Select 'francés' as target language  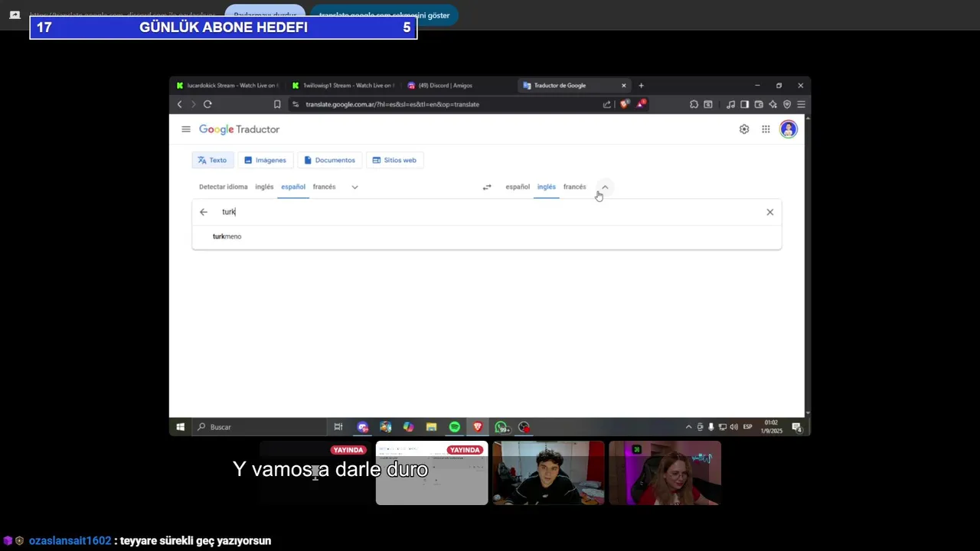tap(574, 187)
